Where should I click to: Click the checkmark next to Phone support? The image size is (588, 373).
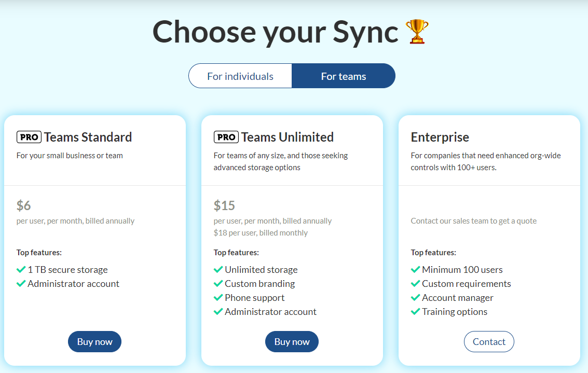coord(218,297)
